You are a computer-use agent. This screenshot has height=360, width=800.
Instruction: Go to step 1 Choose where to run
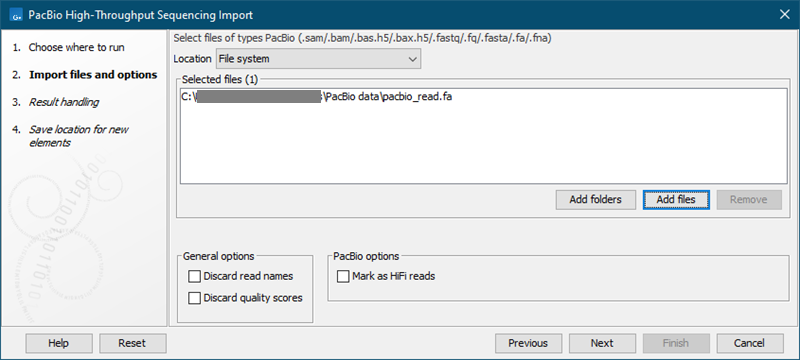[x=76, y=47]
